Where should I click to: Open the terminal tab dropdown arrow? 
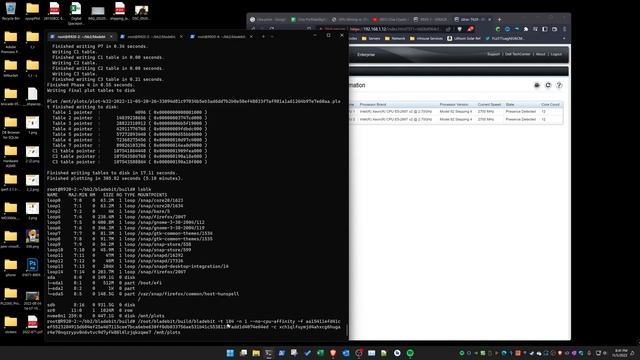point(272,36)
